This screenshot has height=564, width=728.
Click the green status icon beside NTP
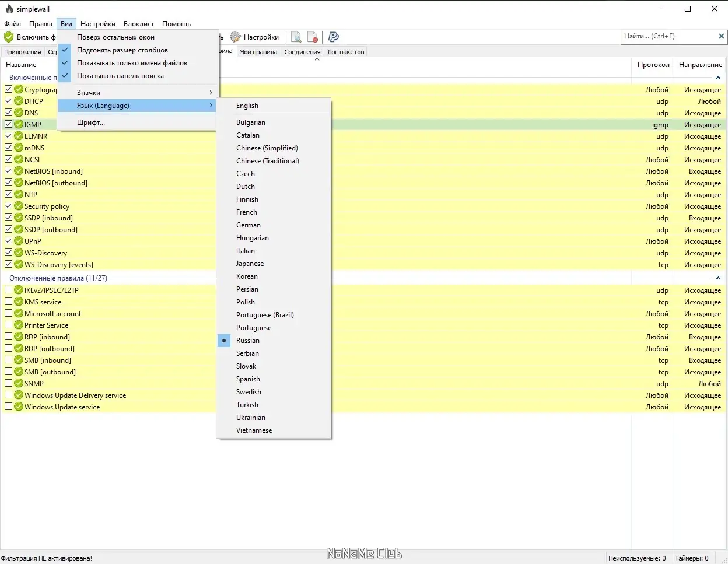[19, 194]
